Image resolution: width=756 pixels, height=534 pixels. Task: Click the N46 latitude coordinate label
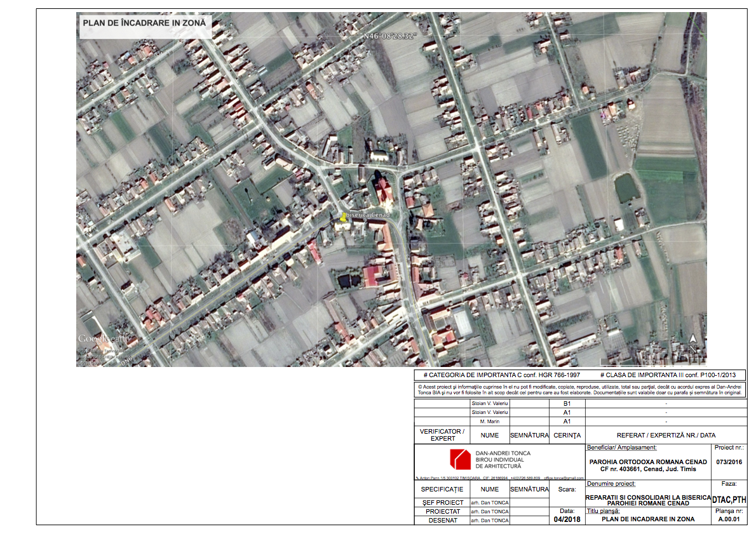pyautogui.click(x=390, y=36)
